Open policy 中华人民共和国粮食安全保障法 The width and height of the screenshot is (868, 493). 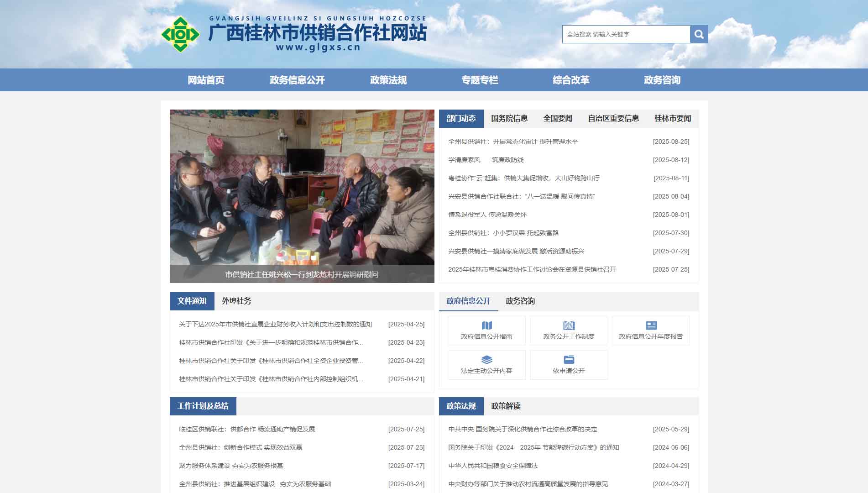point(493,466)
